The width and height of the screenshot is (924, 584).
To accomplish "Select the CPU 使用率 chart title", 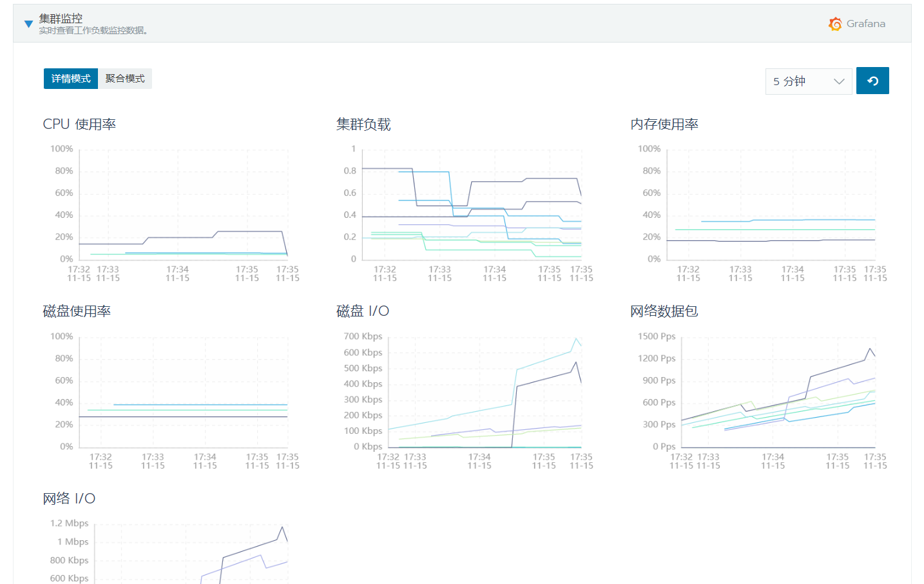I will point(79,124).
